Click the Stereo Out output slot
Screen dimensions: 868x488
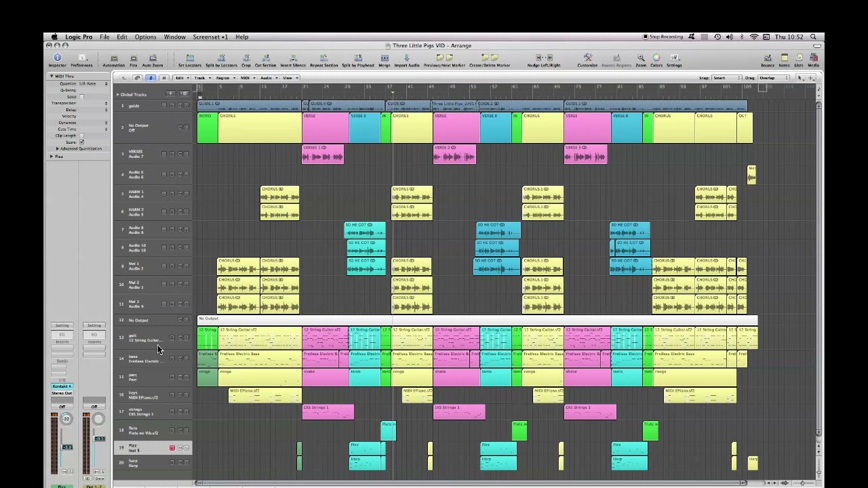click(62, 393)
